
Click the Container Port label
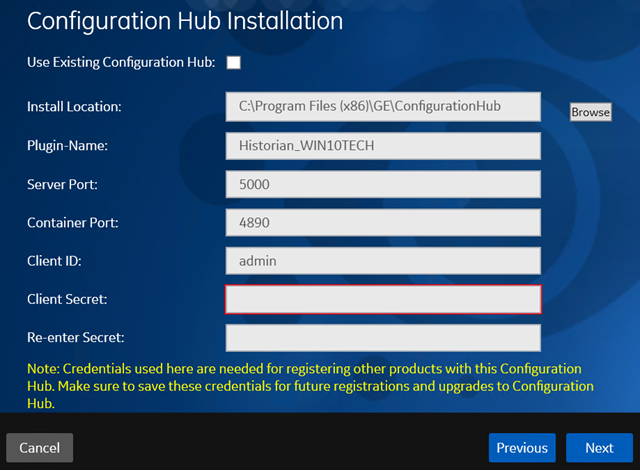coord(73,223)
